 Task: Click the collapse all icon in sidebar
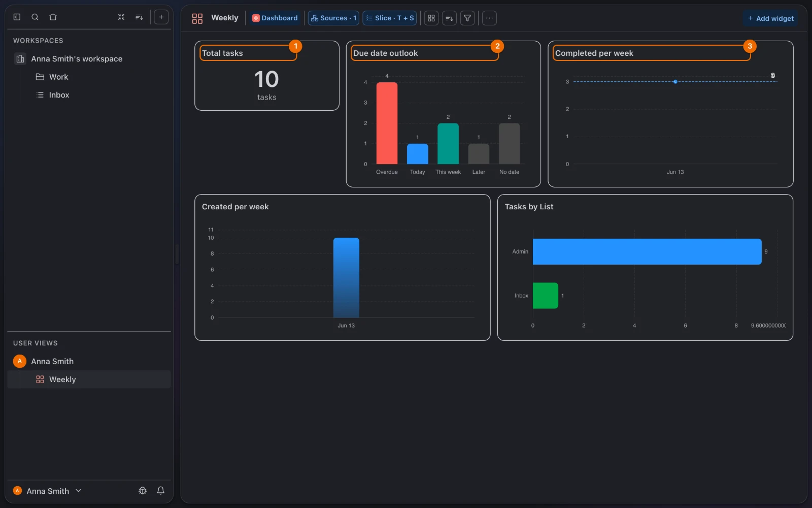(x=121, y=17)
